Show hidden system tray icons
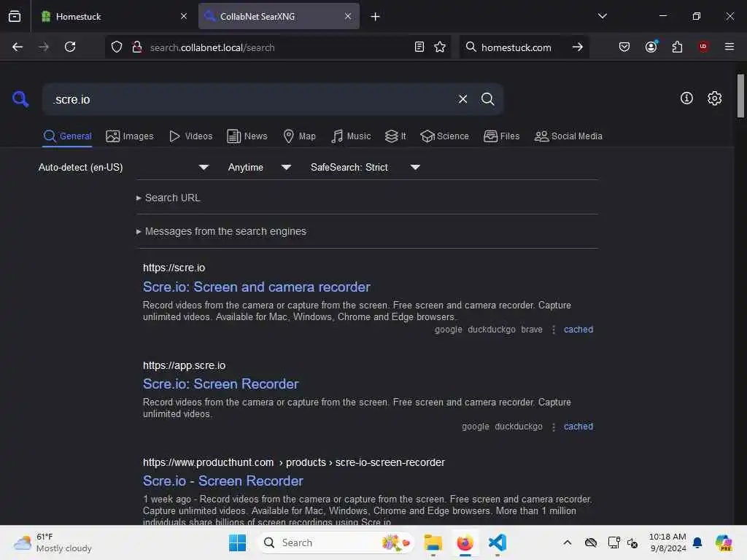This screenshot has height=560, width=747. coord(567,542)
